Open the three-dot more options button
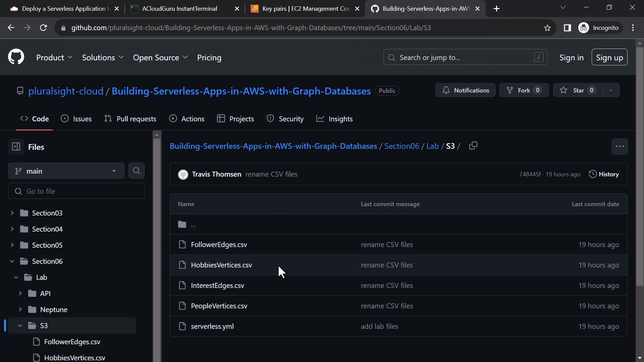This screenshot has width=644, height=362. (x=620, y=146)
